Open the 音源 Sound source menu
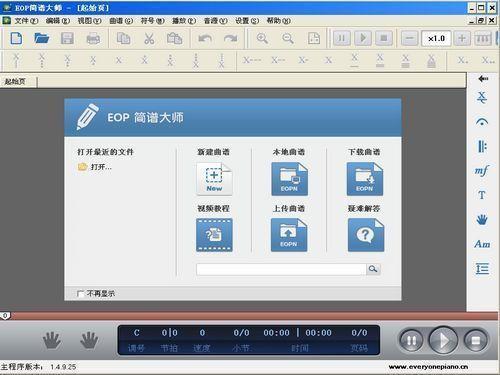Image resolution: width=500 pixels, height=375 pixels. click(216, 21)
